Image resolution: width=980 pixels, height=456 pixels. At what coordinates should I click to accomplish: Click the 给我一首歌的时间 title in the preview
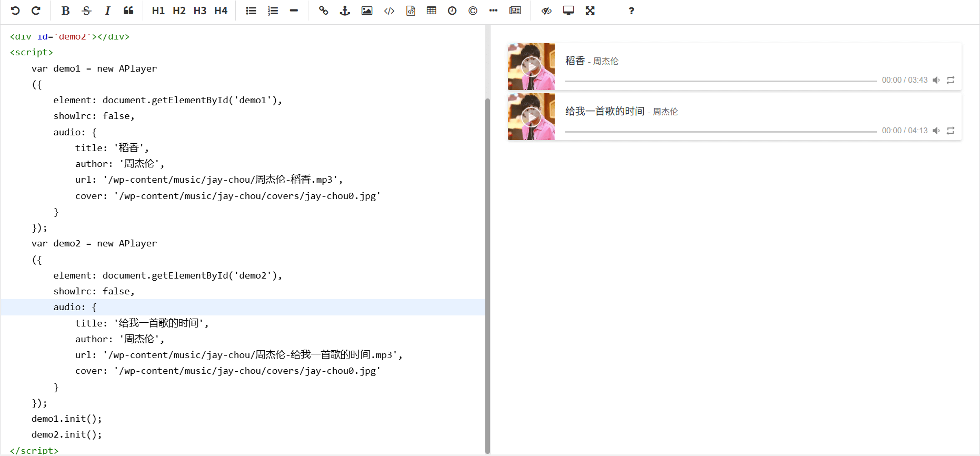pos(605,111)
